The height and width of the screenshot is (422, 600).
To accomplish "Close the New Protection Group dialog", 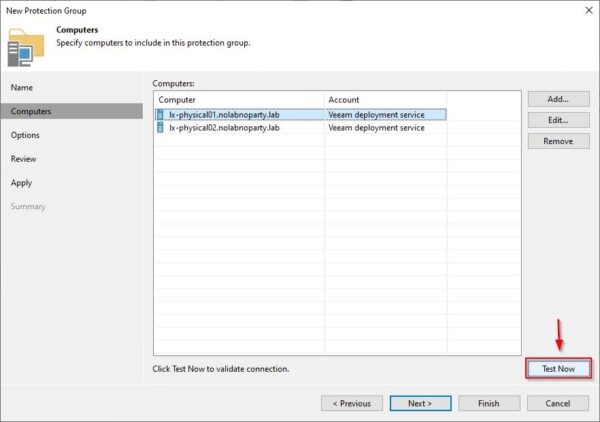I will pos(589,10).
